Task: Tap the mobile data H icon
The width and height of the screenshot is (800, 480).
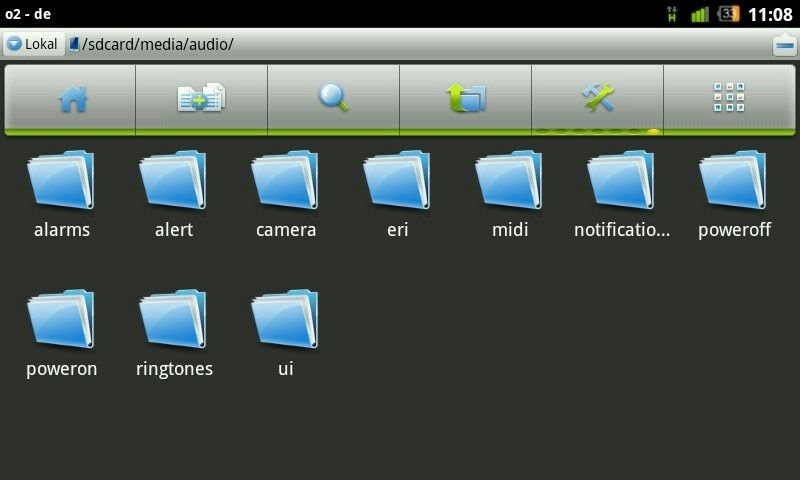Action: click(x=672, y=14)
